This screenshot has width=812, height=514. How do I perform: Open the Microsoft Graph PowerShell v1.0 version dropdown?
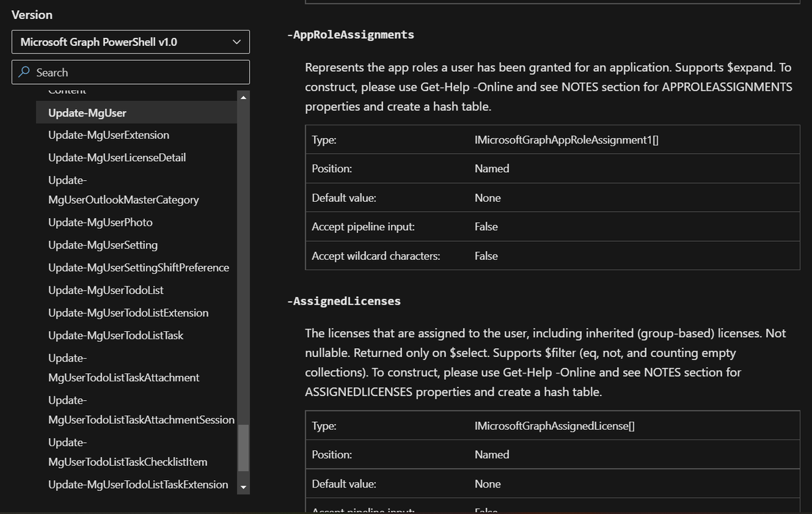click(131, 42)
